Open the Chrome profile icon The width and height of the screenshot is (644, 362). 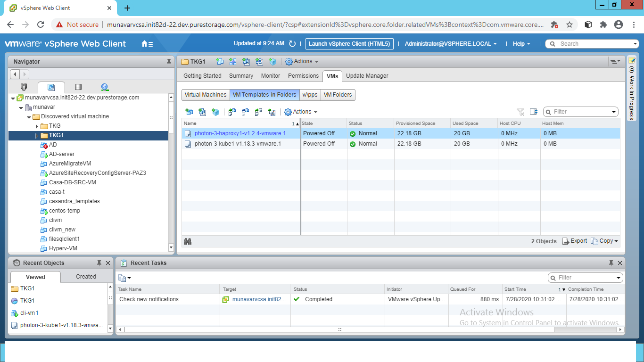(x=619, y=25)
